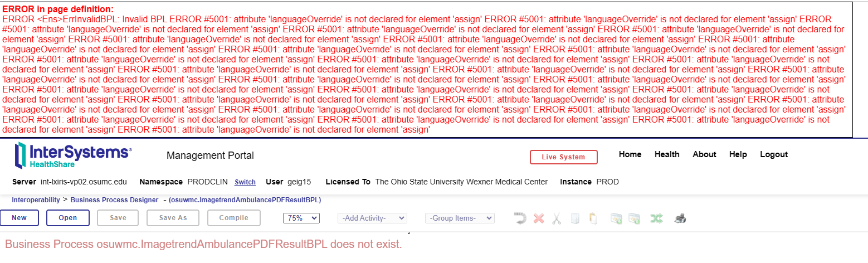Screen dimensions: 868x263
Task: Open the 75% zoom dropdown
Action: (301, 218)
